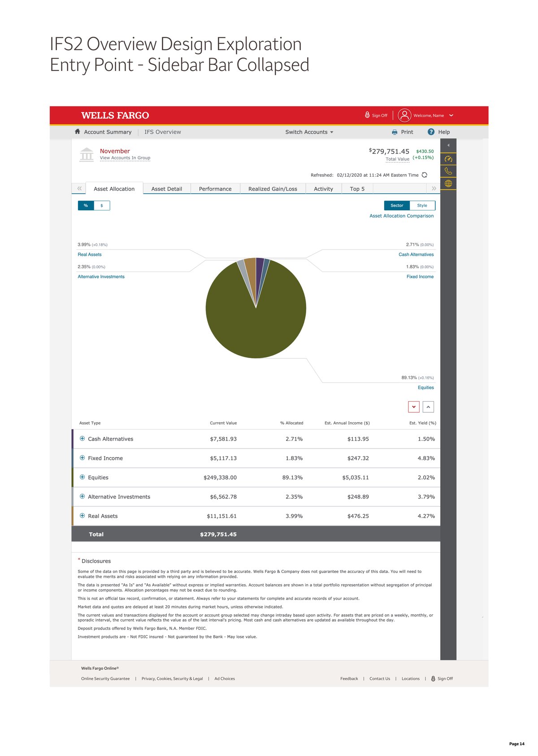
Task: Open the Top 5 tab
Action: [x=357, y=188]
